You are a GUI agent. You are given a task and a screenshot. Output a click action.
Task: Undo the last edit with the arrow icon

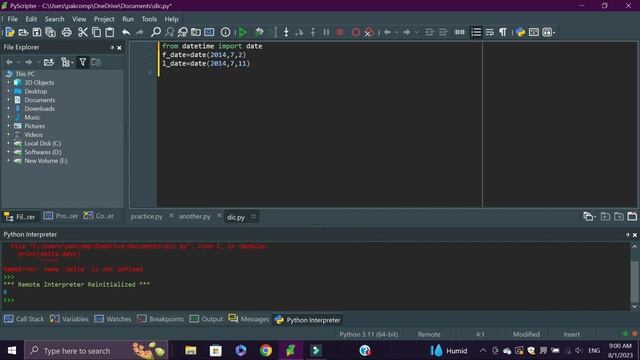tap(126, 32)
